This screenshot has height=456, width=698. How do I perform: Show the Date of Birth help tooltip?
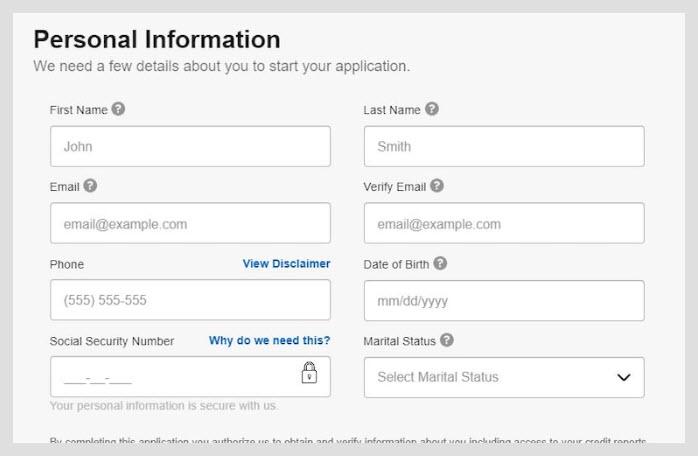440,263
